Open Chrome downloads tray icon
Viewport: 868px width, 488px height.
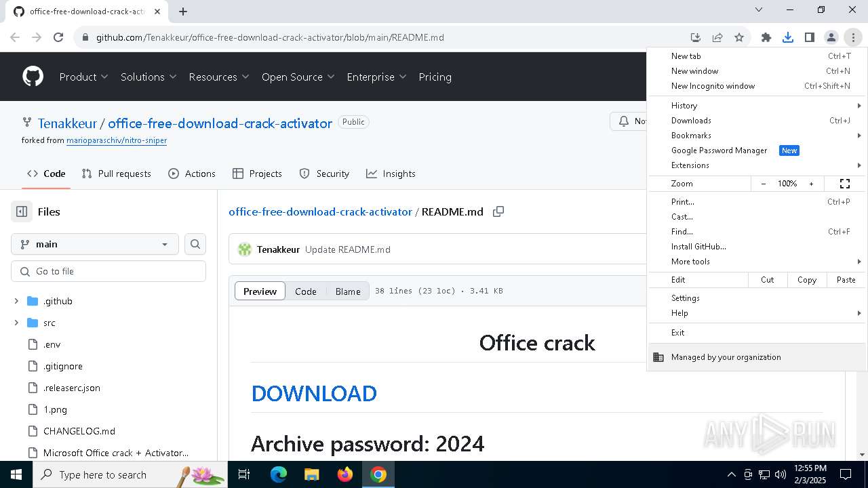pos(788,37)
